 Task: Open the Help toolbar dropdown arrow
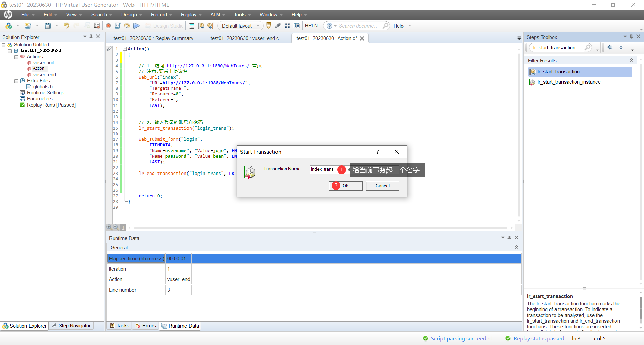pyautogui.click(x=410, y=26)
